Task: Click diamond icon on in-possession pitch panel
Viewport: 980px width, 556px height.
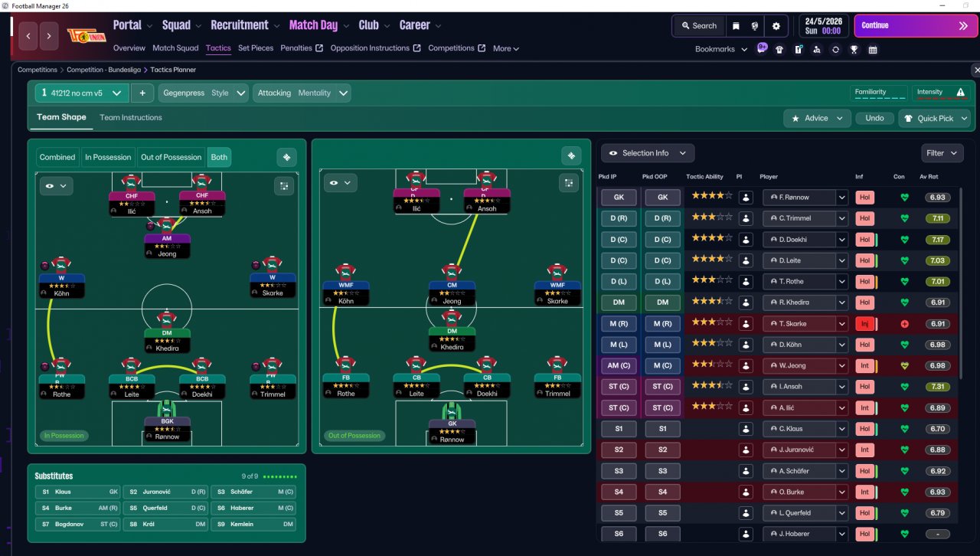Action: pyautogui.click(x=286, y=157)
